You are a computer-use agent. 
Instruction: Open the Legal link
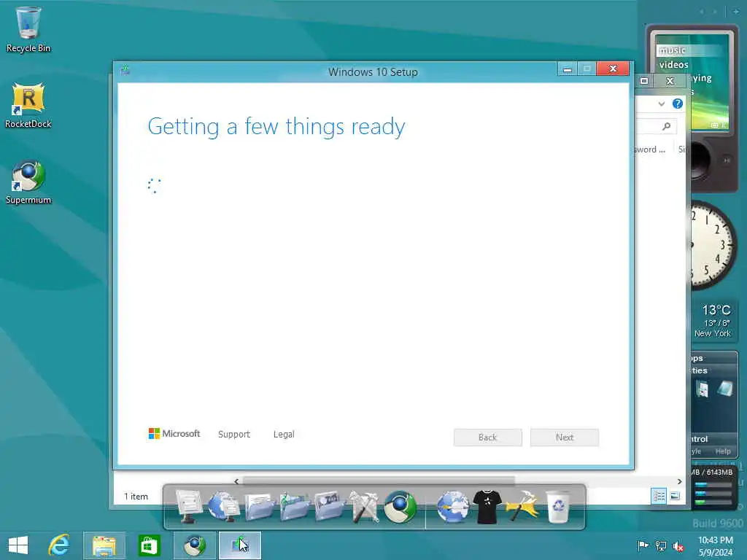click(284, 435)
